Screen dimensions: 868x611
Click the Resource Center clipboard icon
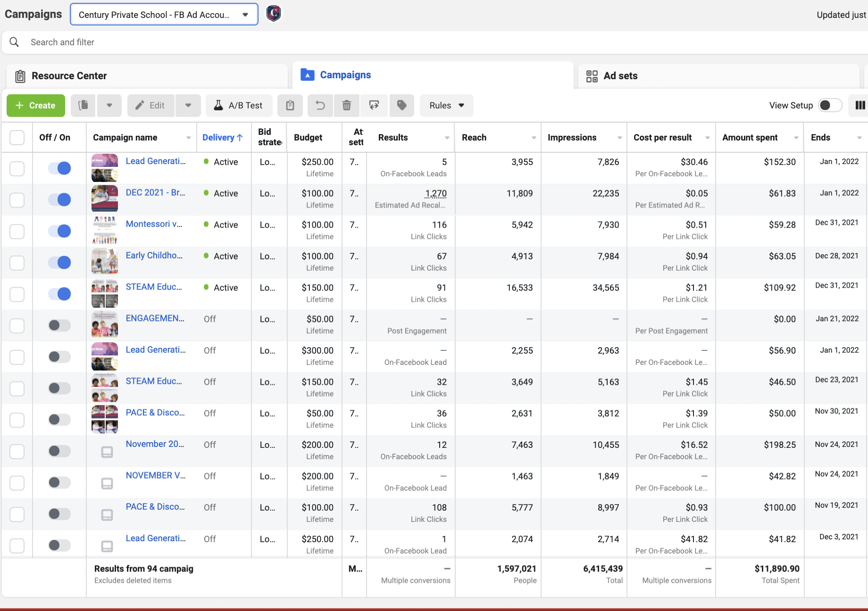coord(20,76)
